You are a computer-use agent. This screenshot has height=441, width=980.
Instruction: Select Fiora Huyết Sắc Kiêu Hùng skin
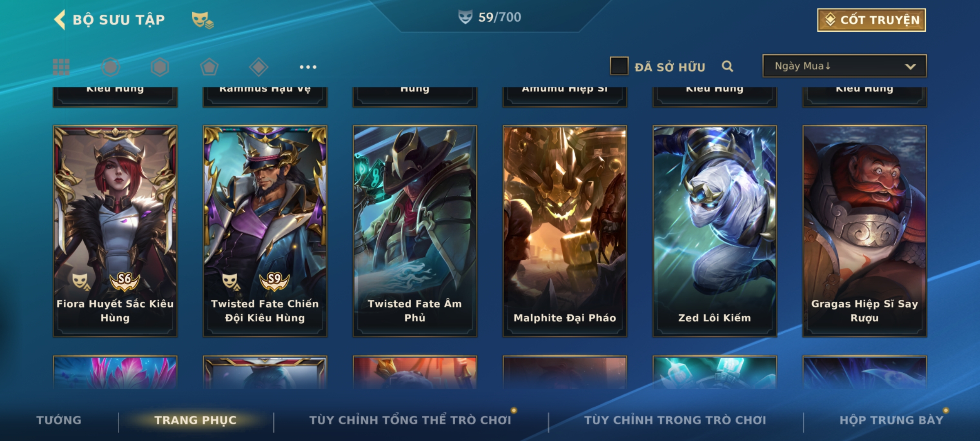click(115, 231)
